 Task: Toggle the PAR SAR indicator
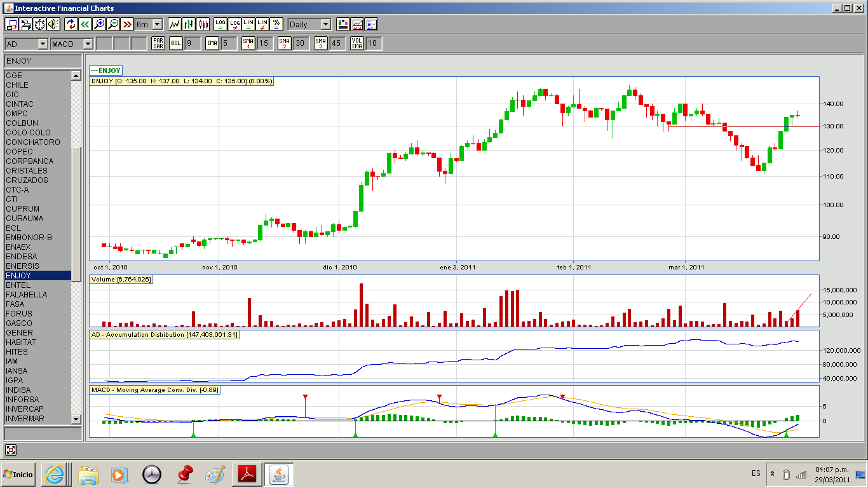pos(158,43)
